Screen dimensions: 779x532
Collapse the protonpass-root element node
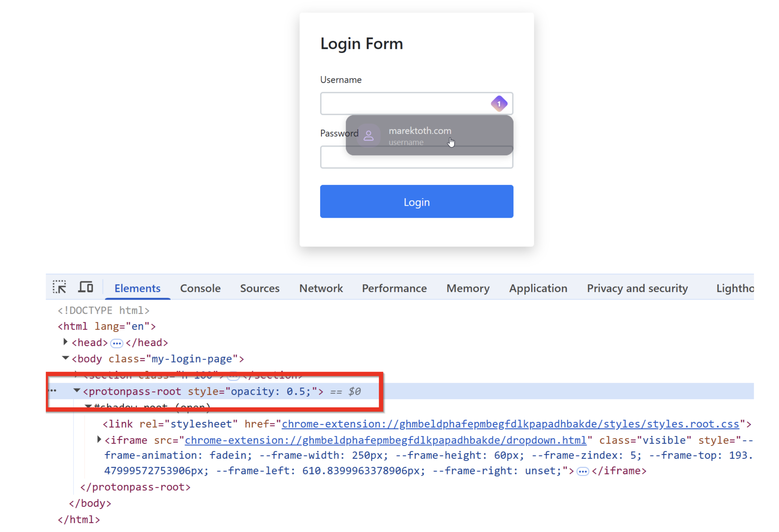click(x=77, y=391)
